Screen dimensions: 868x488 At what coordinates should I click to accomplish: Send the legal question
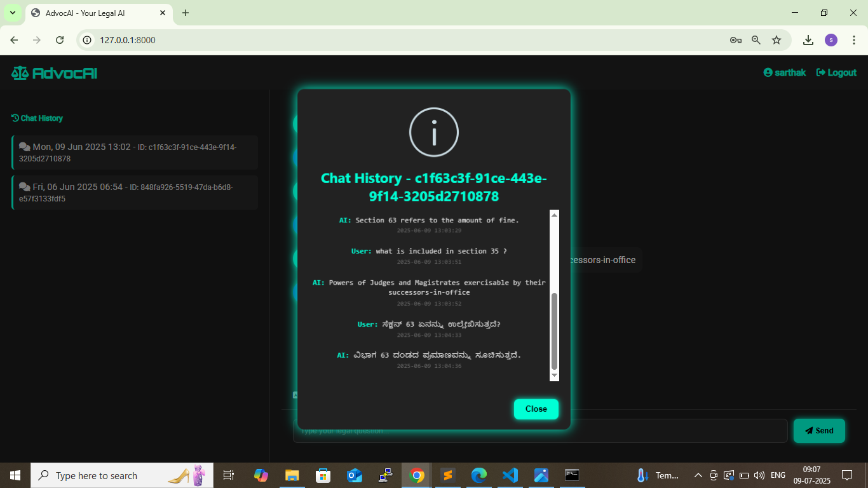pyautogui.click(x=819, y=431)
